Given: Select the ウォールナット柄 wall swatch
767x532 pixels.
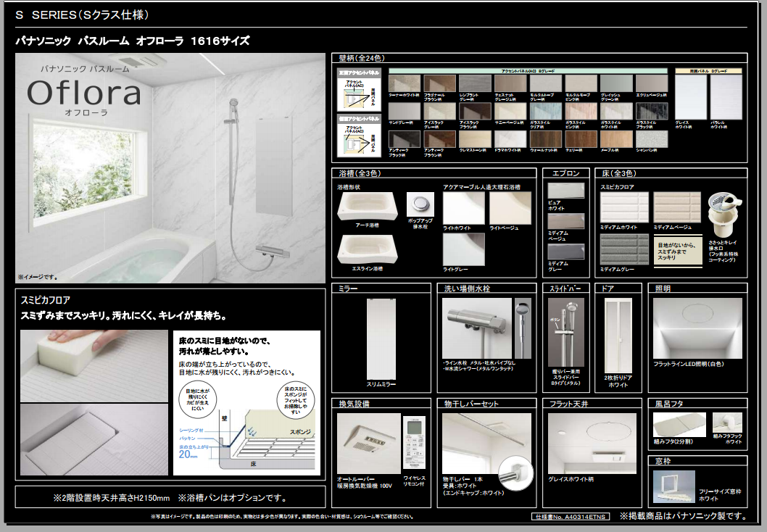Looking at the screenshot, I should coord(546,139).
